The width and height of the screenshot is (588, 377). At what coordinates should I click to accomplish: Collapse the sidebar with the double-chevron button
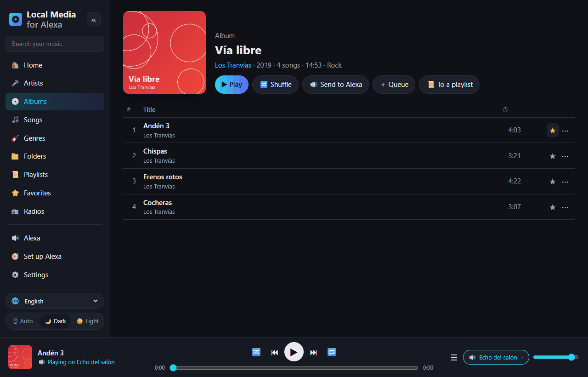(x=94, y=19)
